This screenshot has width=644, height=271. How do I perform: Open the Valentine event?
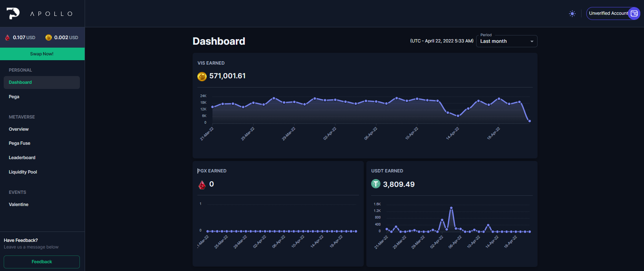pyautogui.click(x=18, y=205)
